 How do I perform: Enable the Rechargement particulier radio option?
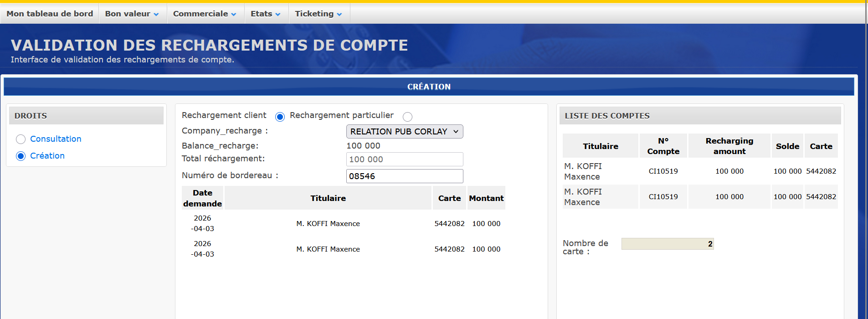[x=407, y=117]
